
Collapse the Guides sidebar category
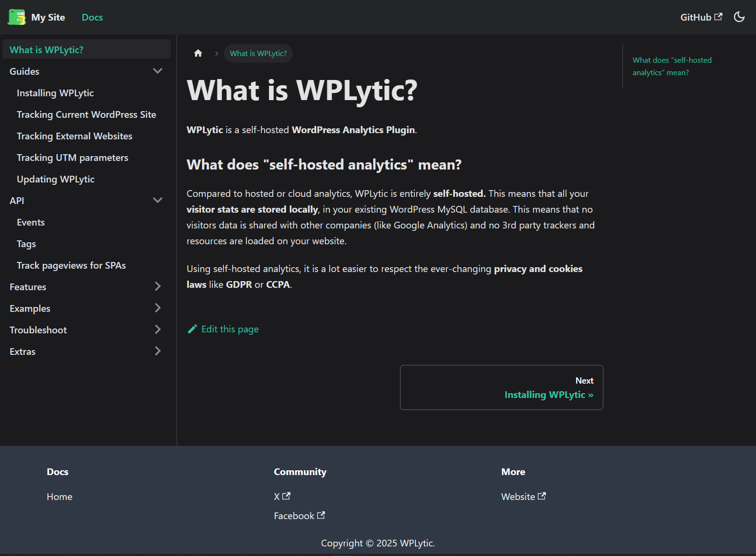tap(157, 71)
